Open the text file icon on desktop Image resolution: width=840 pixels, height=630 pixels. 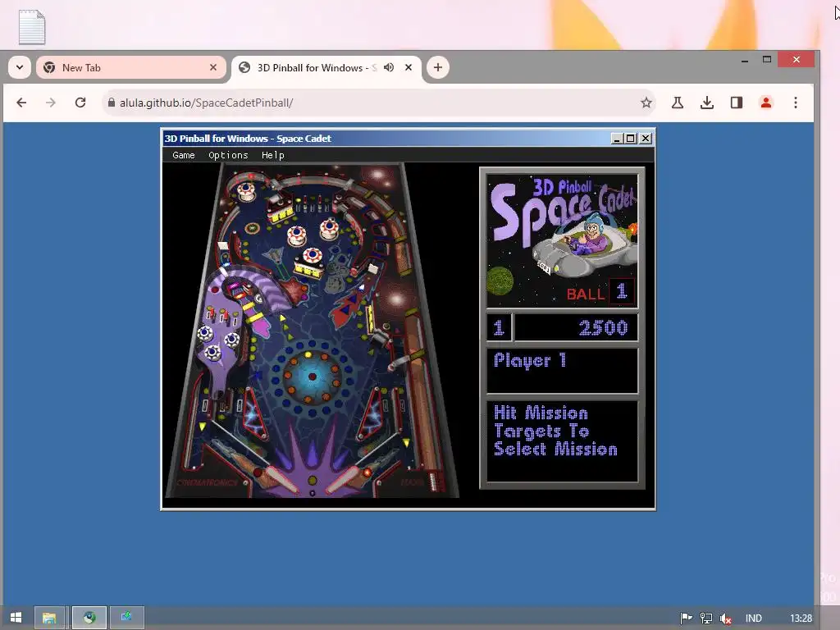(x=32, y=27)
